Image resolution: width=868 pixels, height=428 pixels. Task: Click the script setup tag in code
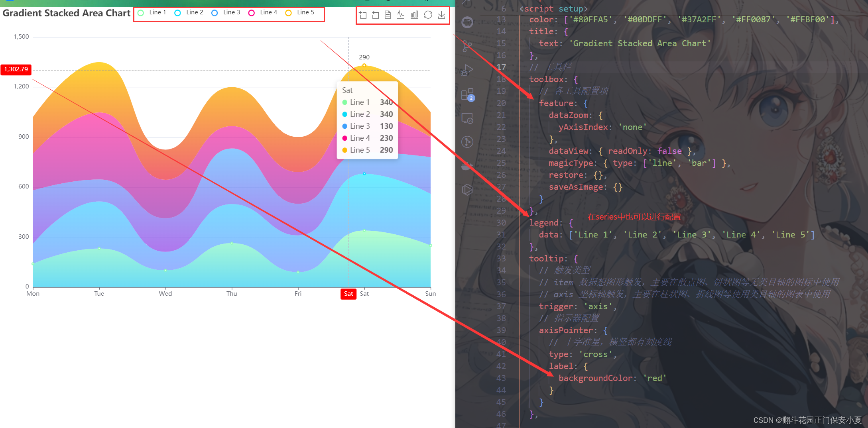(x=553, y=9)
